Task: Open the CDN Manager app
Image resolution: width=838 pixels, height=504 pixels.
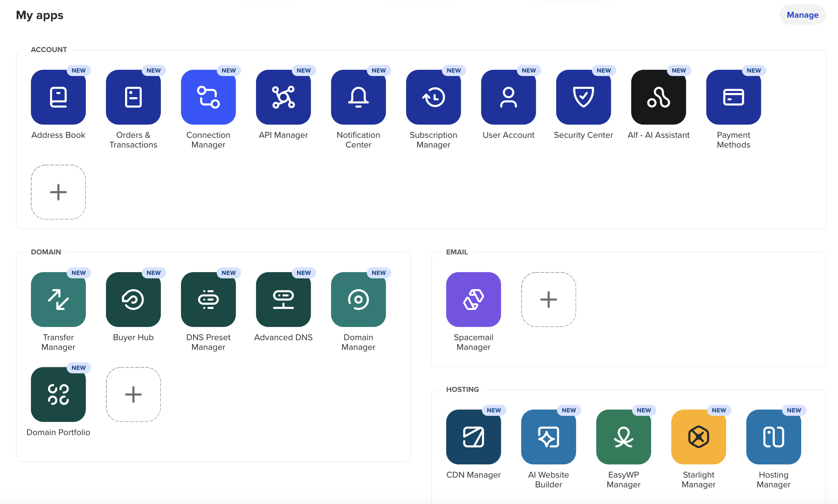Action: coord(474,437)
